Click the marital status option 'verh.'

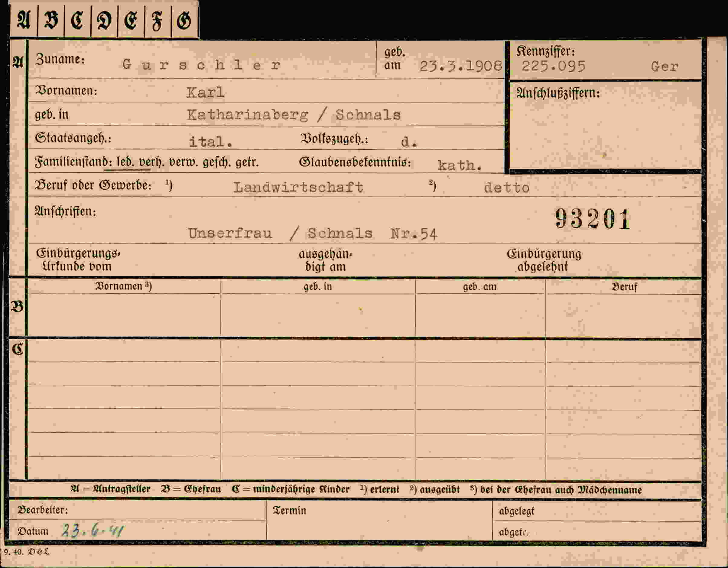pyautogui.click(x=152, y=162)
